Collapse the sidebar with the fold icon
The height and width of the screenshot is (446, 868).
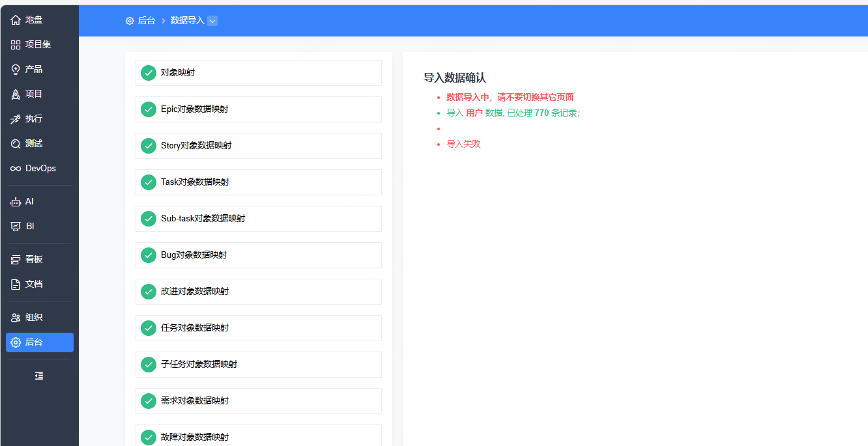pos(39,376)
